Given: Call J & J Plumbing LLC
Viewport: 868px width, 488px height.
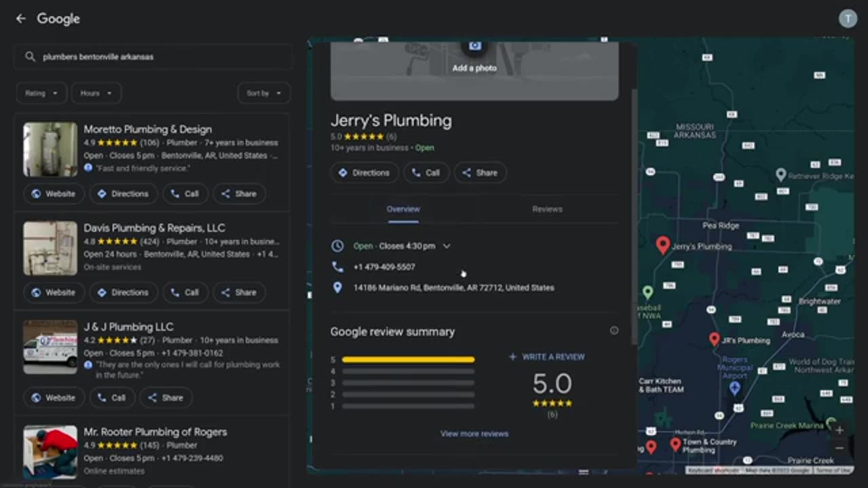Looking at the screenshot, I should (111, 398).
